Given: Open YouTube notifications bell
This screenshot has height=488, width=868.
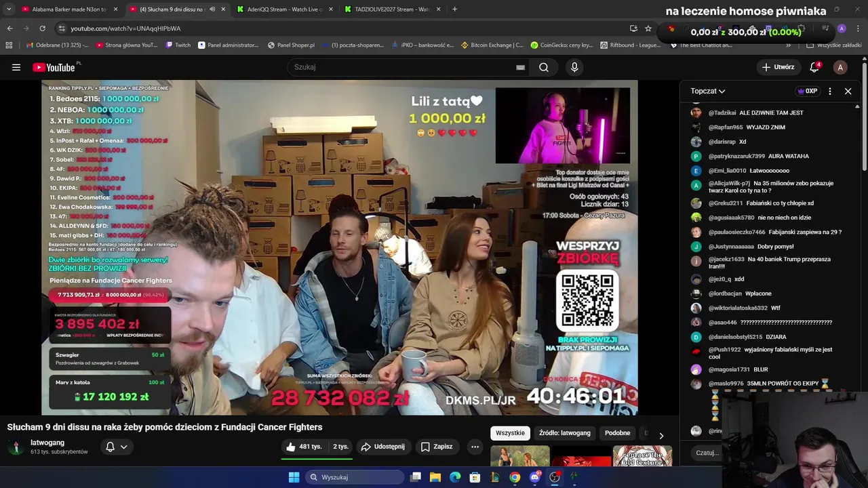Looking at the screenshot, I should 815,67.
